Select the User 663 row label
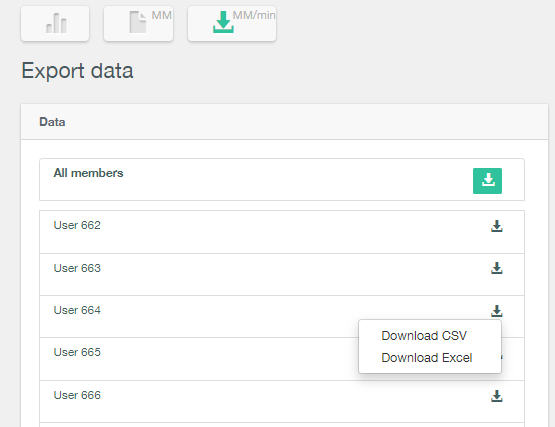Image resolution: width=555 pixels, height=427 pixels. pos(77,268)
